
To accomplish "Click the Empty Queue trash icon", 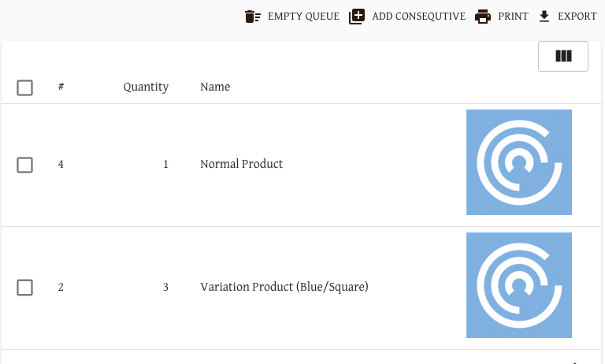I will pos(253,17).
